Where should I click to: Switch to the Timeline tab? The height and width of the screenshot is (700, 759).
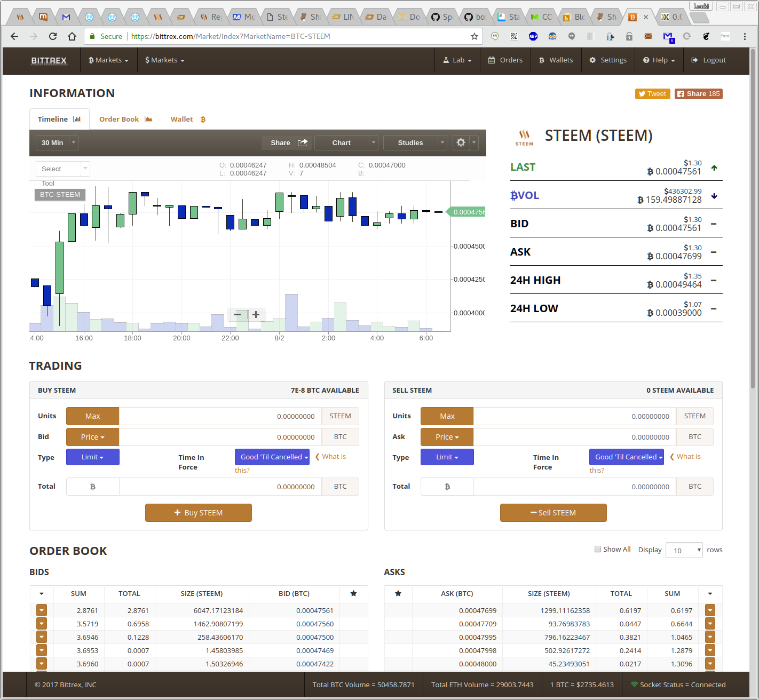click(x=59, y=119)
